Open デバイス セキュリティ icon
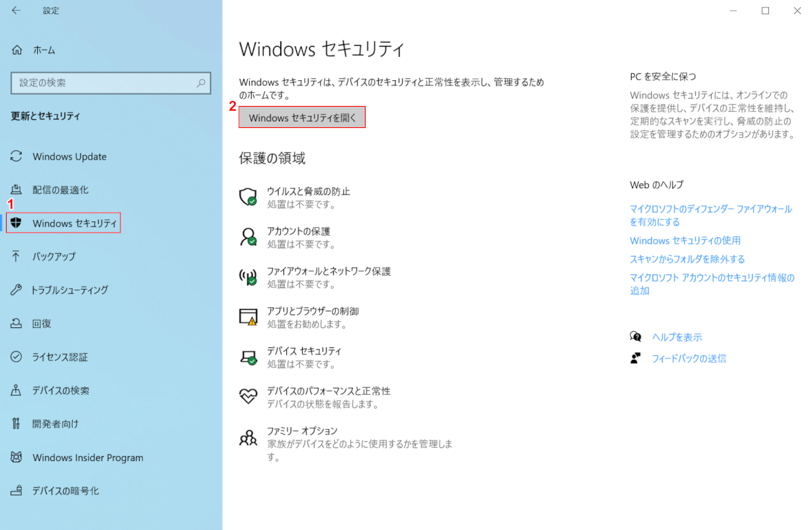Viewport: 812px width, 530px height. [x=248, y=357]
